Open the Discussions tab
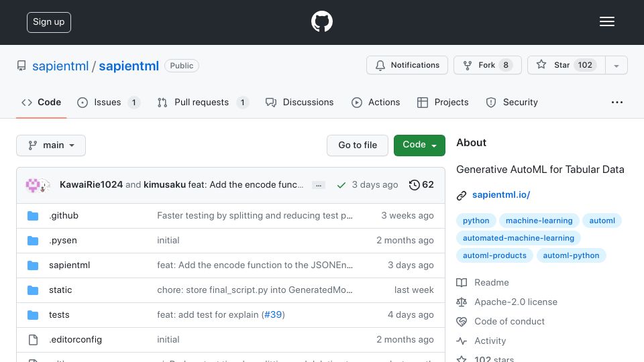644x362 pixels. pos(299,102)
